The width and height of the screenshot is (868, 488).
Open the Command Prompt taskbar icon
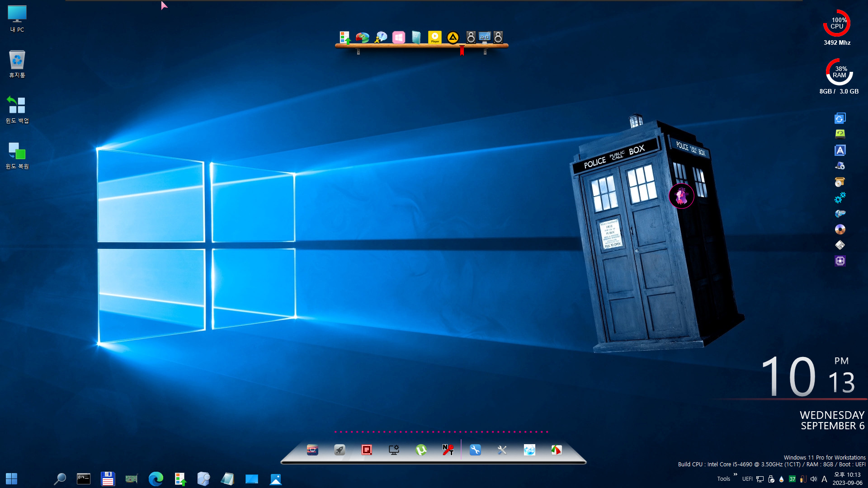84,479
